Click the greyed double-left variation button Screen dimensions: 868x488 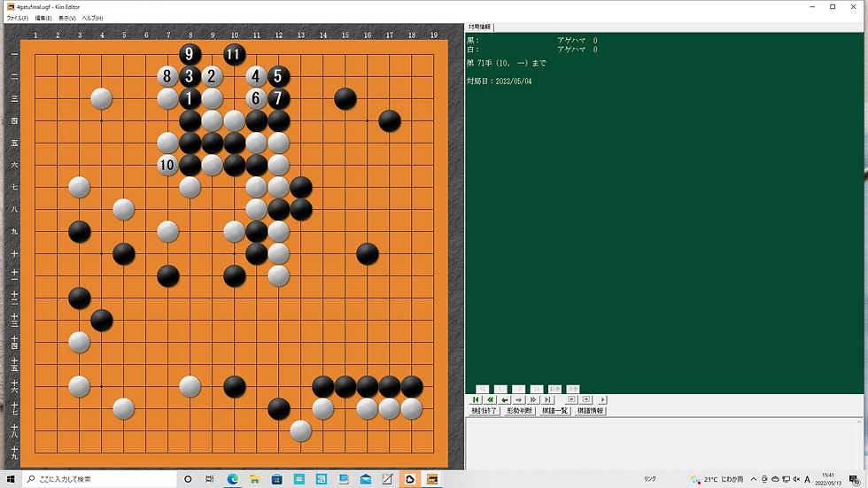(482, 389)
